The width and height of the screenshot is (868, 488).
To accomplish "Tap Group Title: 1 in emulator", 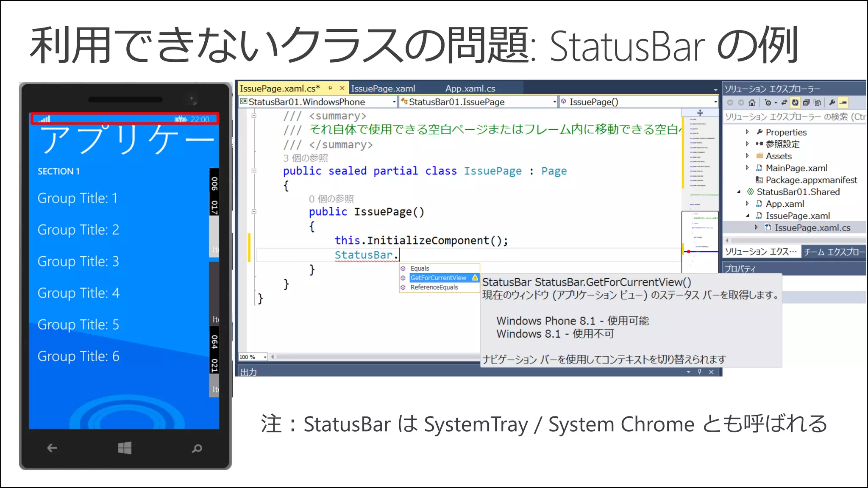I will pyautogui.click(x=78, y=198).
